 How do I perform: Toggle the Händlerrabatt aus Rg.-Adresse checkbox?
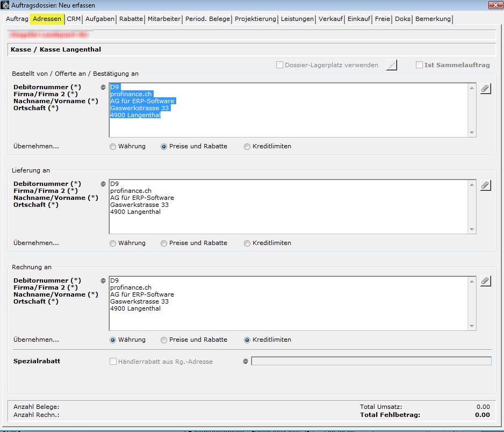(113, 362)
